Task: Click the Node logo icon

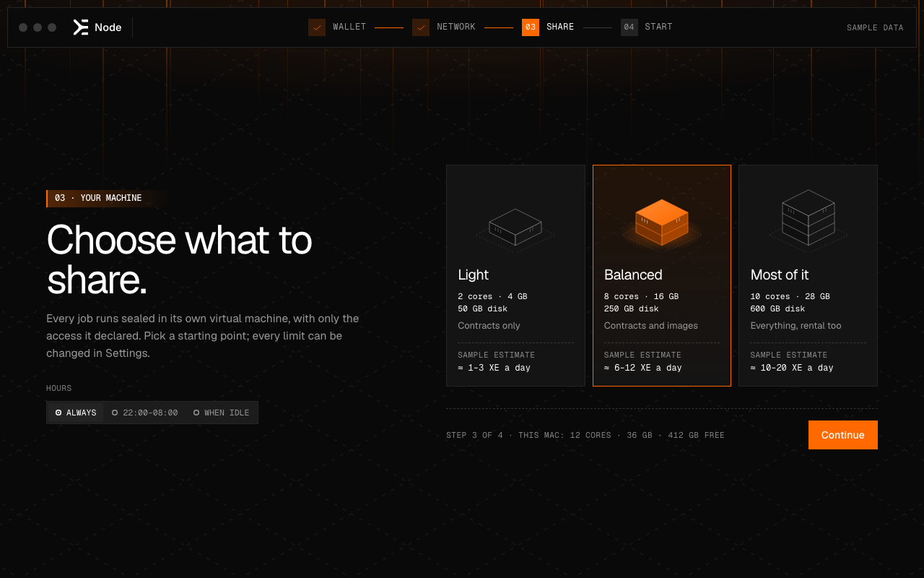Action: [81, 27]
